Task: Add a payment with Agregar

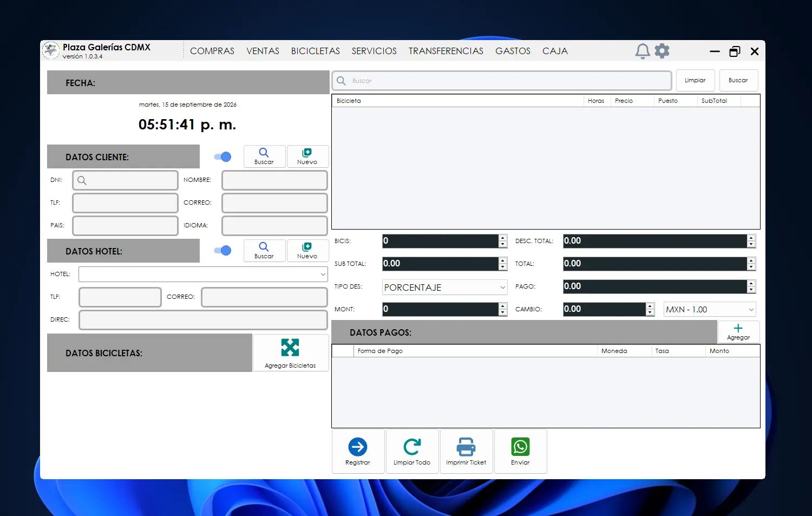Action: pos(738,332)
